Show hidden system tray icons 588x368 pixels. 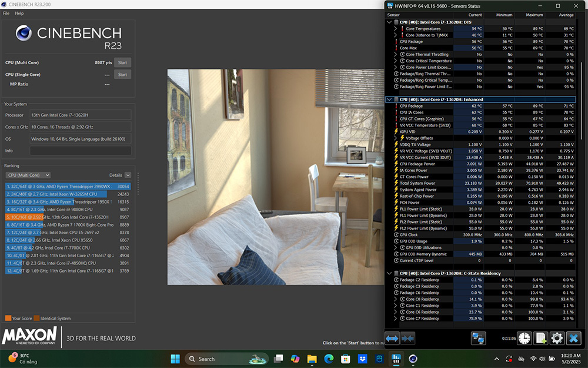point(496,359)
